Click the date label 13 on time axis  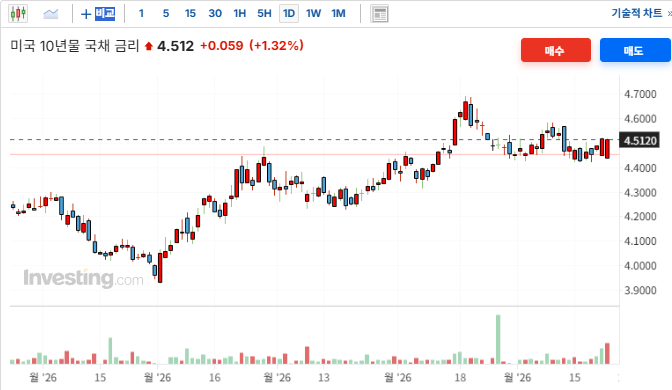324,378
